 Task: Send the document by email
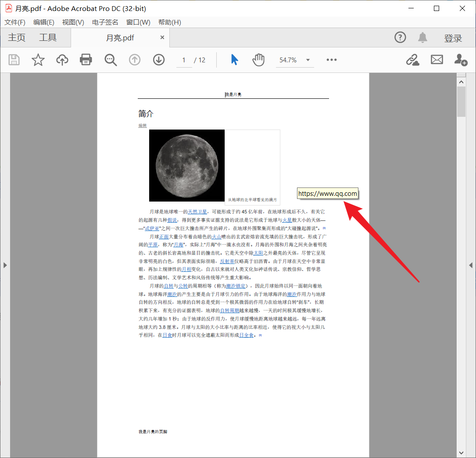[x=437, y=60]
